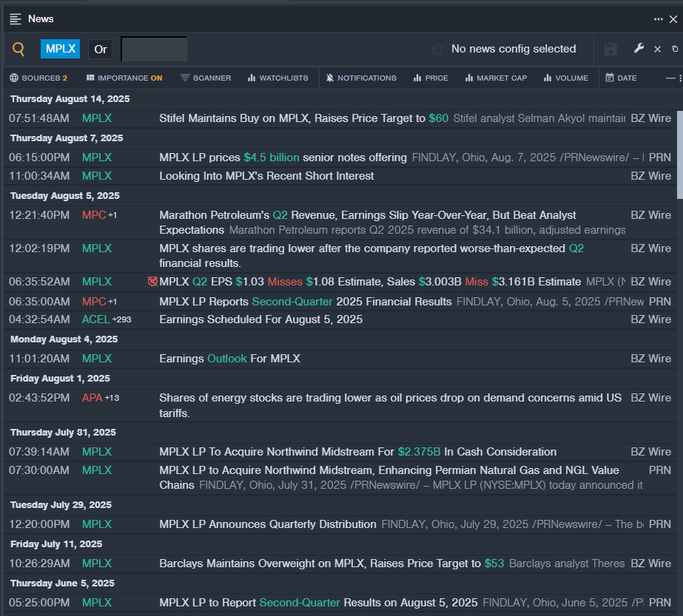Click the star icon beside the news config name
This screenshot has width=683, height=616.
(437, 50)
